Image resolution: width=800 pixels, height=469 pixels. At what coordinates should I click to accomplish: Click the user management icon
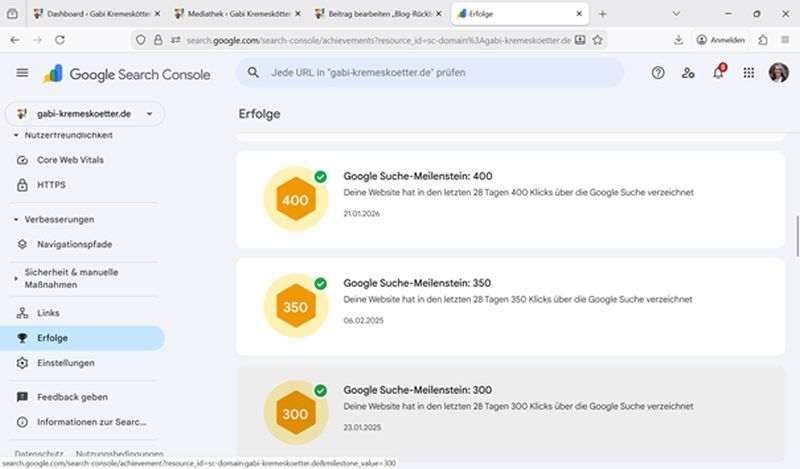click(687, 73)
